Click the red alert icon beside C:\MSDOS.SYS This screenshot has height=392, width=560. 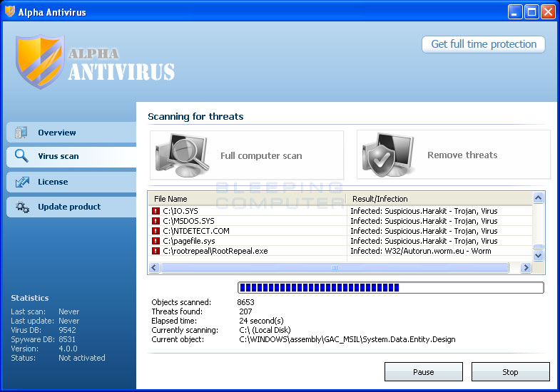[156, 221]
